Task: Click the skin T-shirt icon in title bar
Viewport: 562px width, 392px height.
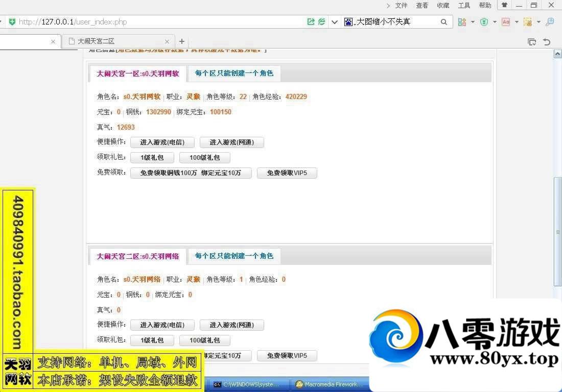Action: (504, 5)
